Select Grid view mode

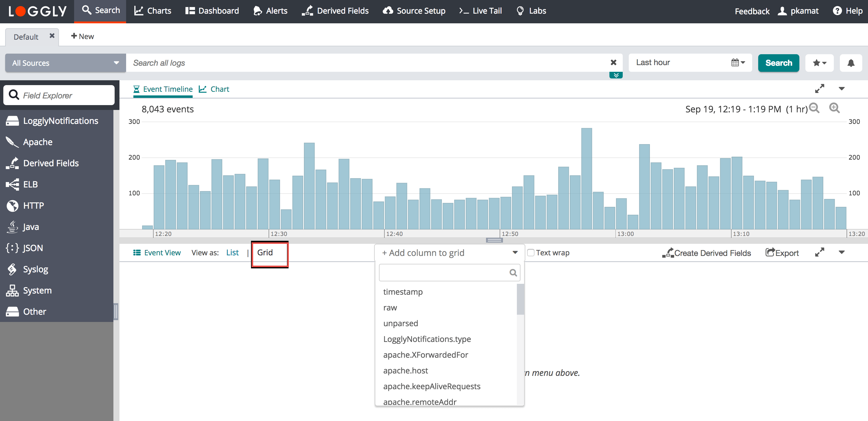point(265,253)
